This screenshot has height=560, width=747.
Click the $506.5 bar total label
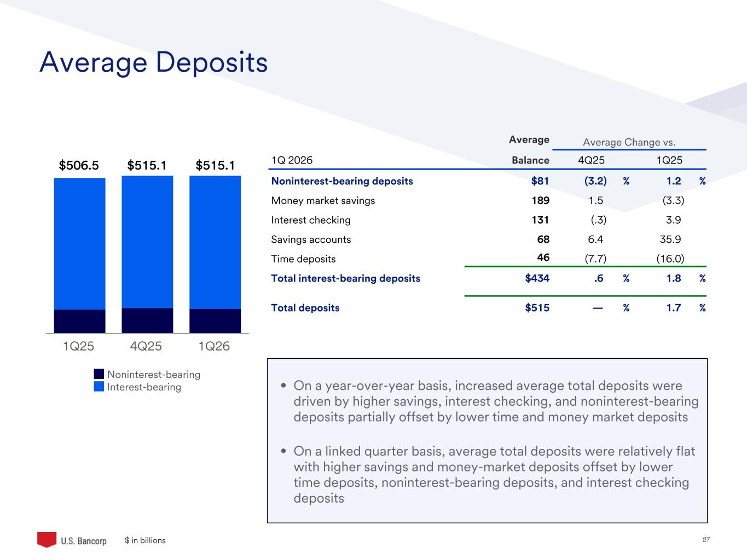[79, 165]
